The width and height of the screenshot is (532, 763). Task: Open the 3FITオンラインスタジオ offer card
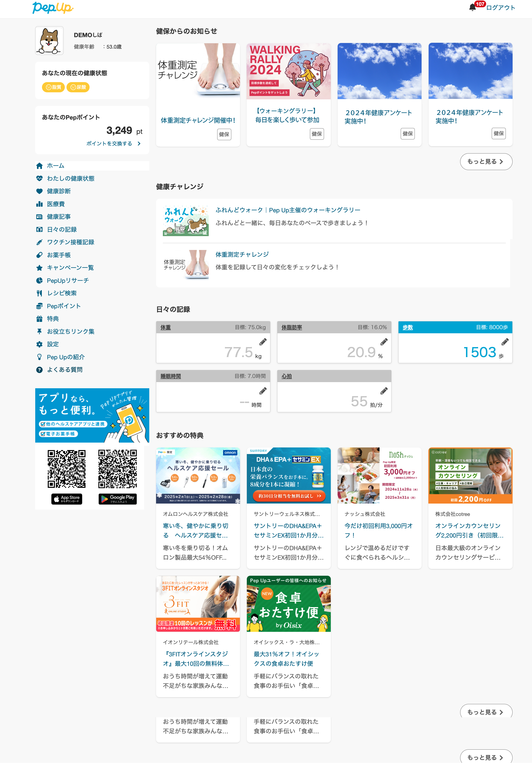click(x=198, y=636)
